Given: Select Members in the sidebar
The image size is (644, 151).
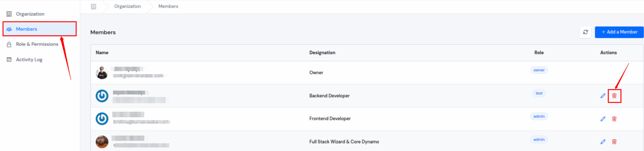Looking at the screenshot, I should pos(26,29).
